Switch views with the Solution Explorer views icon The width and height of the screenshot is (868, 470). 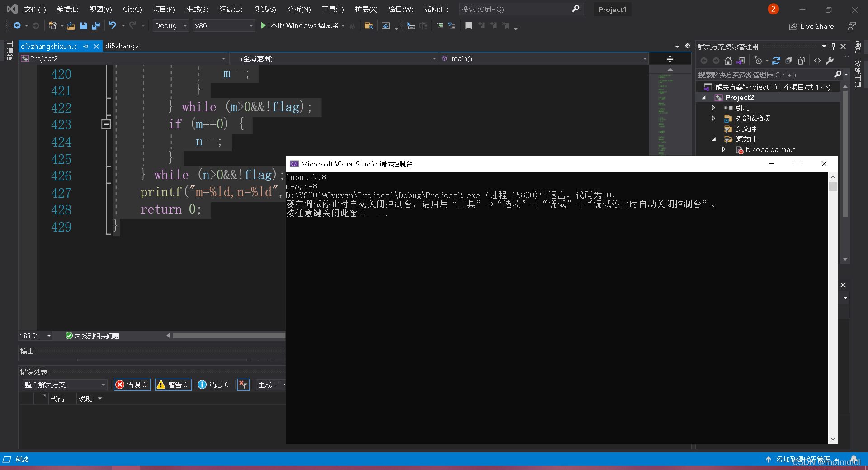click(741, 61)
